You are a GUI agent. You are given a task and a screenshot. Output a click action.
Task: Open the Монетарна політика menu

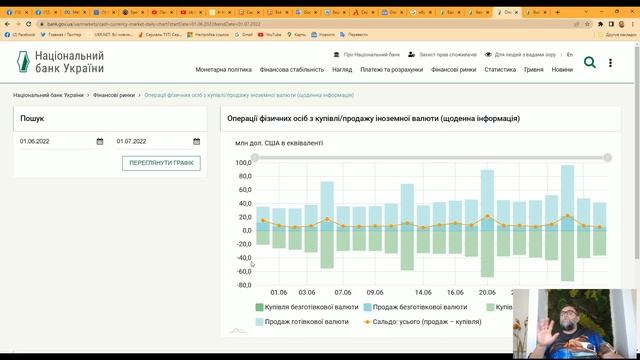pyautogui.click(x=223, y=69)
